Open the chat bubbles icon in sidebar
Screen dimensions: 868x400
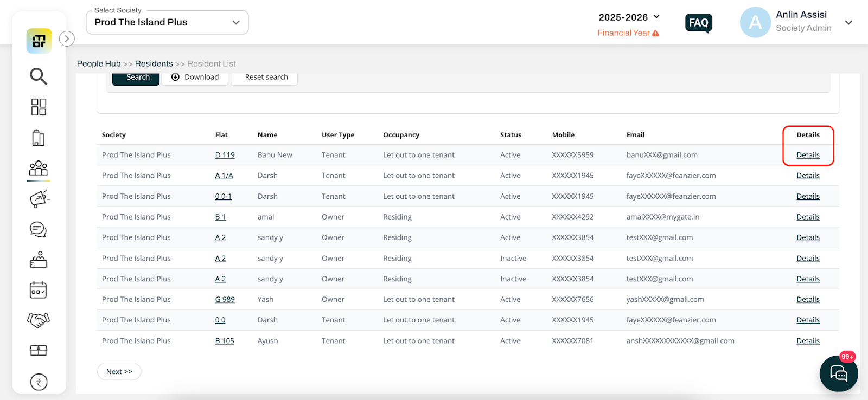39,229
